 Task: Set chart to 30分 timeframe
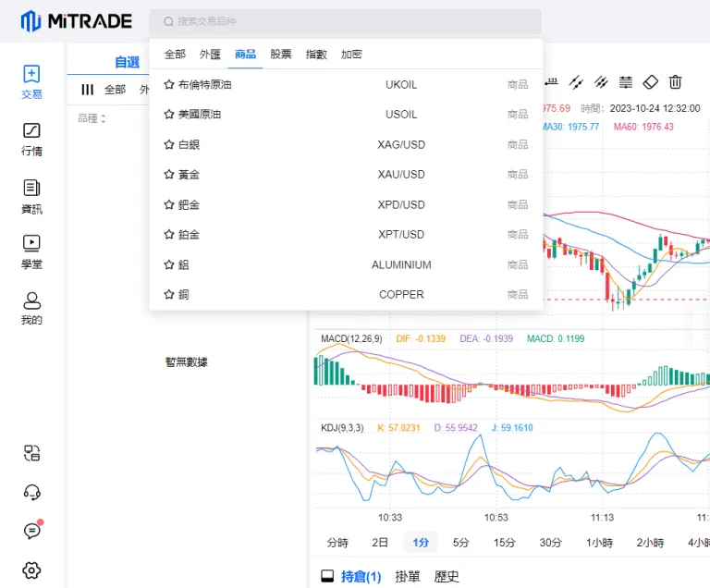tap(551, 543)
